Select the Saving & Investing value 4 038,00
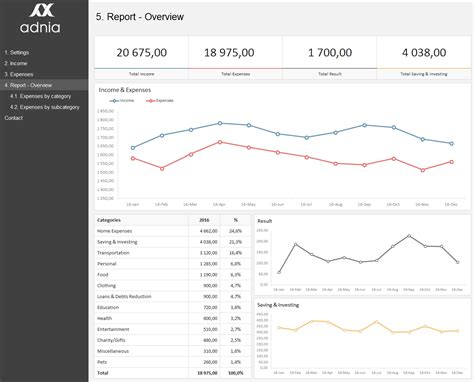 pos(424,53)
